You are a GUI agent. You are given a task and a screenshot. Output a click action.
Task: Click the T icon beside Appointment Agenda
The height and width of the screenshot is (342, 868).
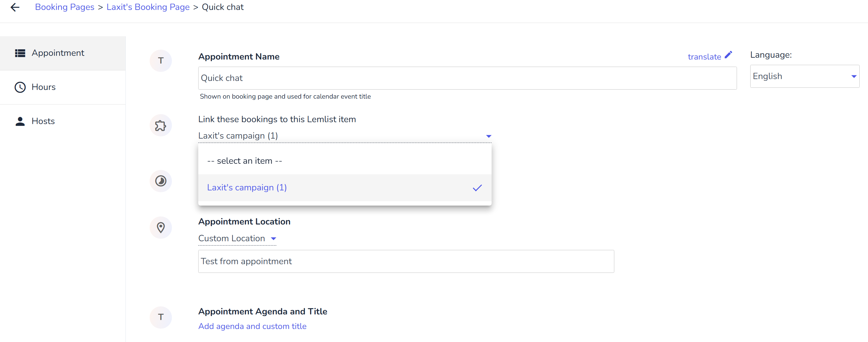(x=161, y=318)
